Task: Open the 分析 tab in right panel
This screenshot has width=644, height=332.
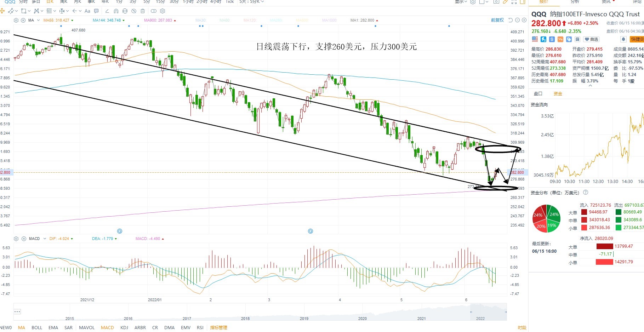Action: tap(575, 2)
